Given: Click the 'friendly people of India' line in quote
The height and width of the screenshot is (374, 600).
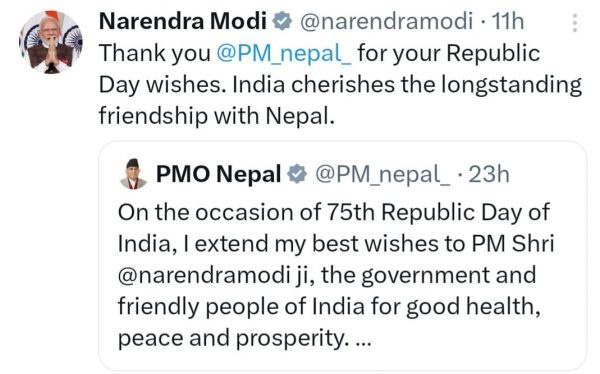Looking at the screenshot, I should 241,307.
